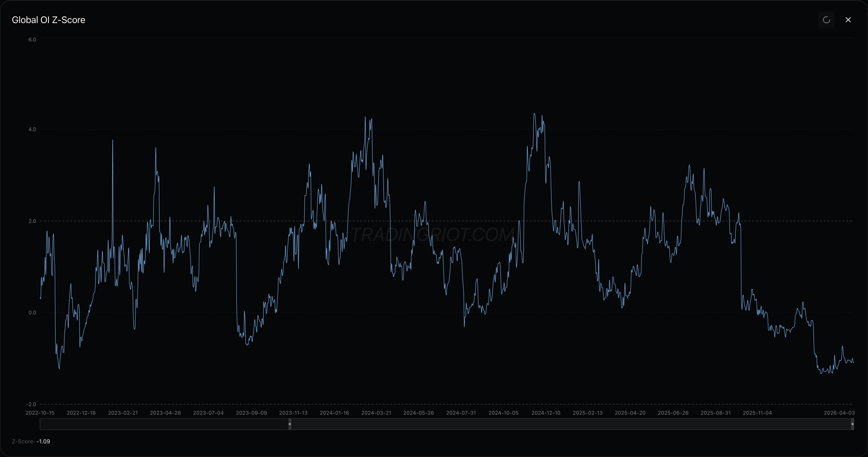Click the 0.0 y-axis label
This screenshot has width=868, height=457.
click(x=32, y=313)
